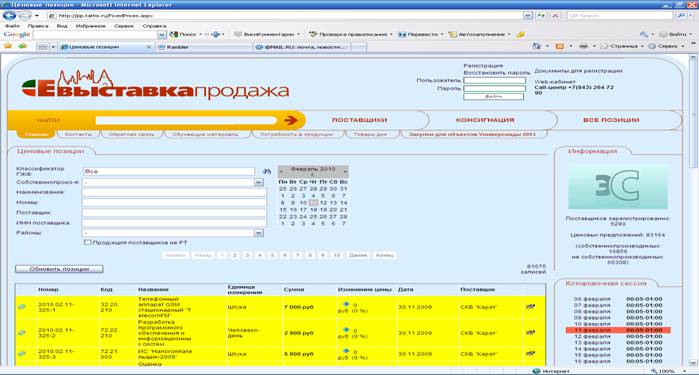
Task: Click the Наименование input field
Action: click(174, 192)
